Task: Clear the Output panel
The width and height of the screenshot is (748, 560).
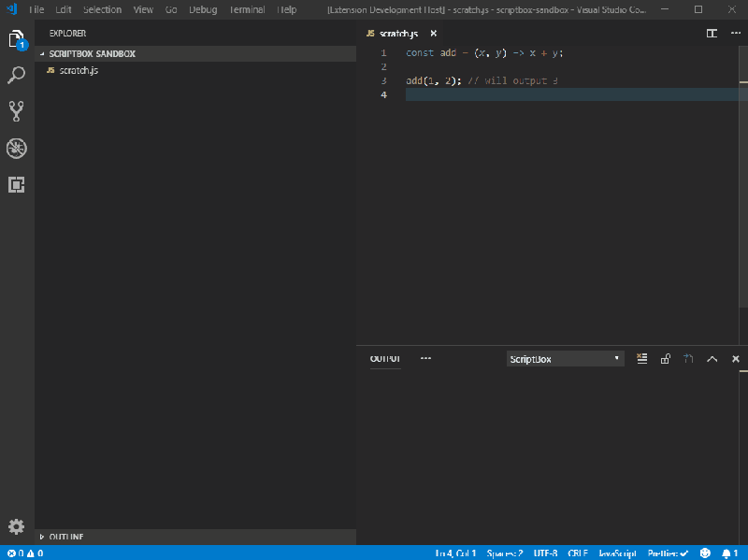Action: coord(641,358)
